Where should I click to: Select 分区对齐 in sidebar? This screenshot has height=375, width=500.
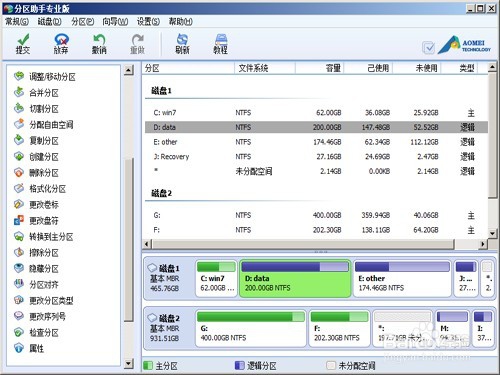click(36, 285)
